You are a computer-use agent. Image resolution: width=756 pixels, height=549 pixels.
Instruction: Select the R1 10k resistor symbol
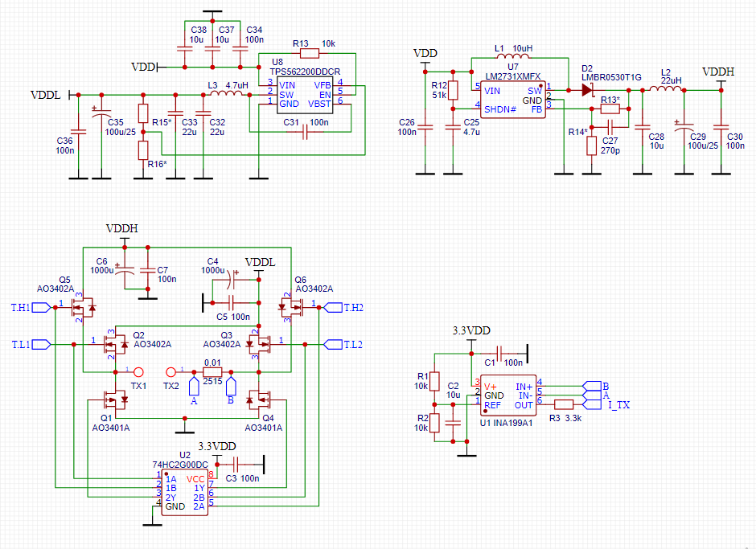(x=434, y=381)
